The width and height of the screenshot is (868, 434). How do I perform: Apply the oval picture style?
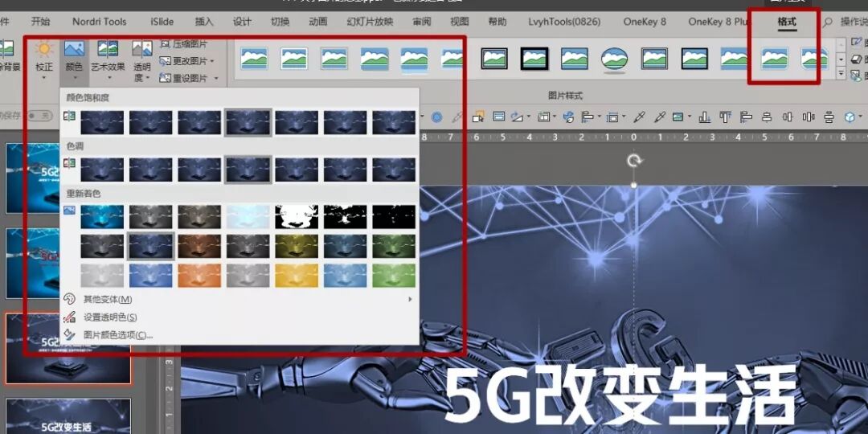click(615, 59)
